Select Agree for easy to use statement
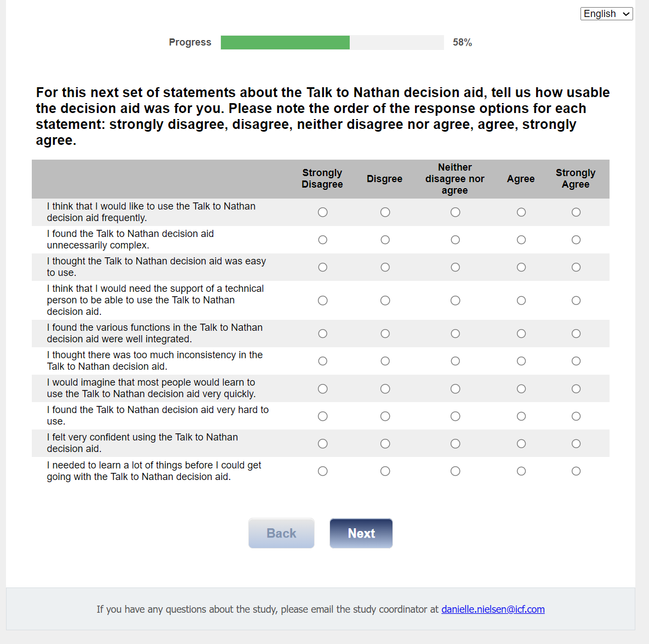Image resolution: width=649 pixels, height=644 pixels. coord(521,267)
